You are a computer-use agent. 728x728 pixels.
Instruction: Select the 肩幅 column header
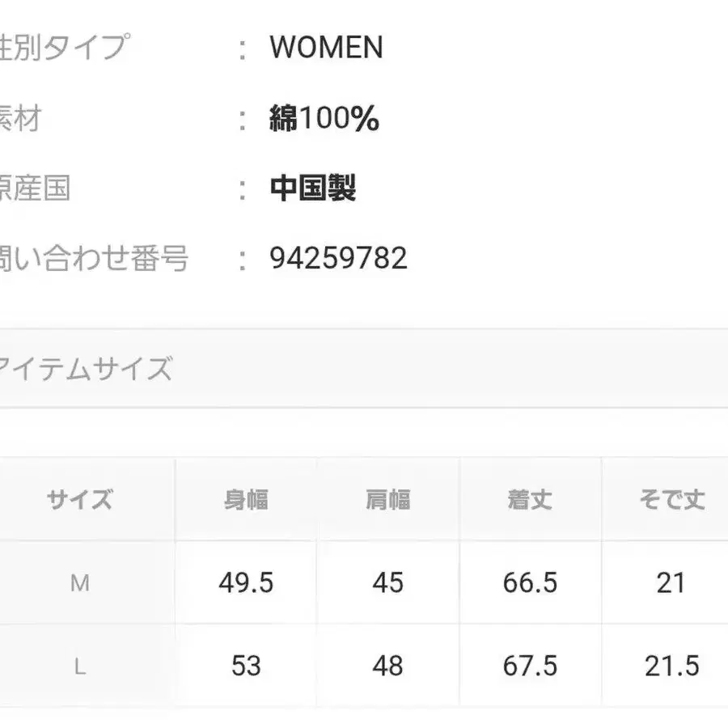tap(387, 500)
